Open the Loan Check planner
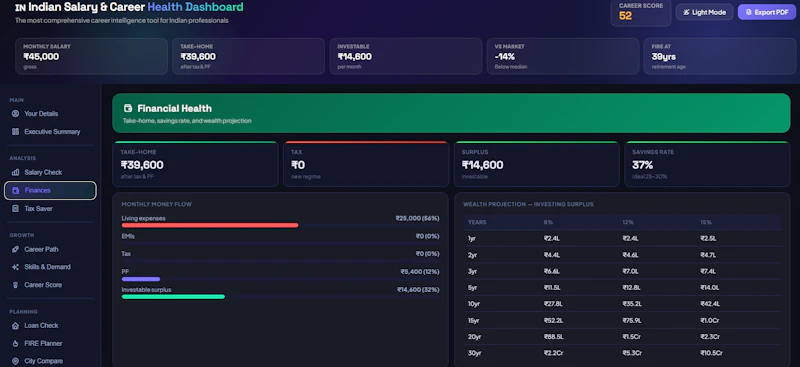Image resolution: width=800 pixels, height=367 pixels. point(50,326)
